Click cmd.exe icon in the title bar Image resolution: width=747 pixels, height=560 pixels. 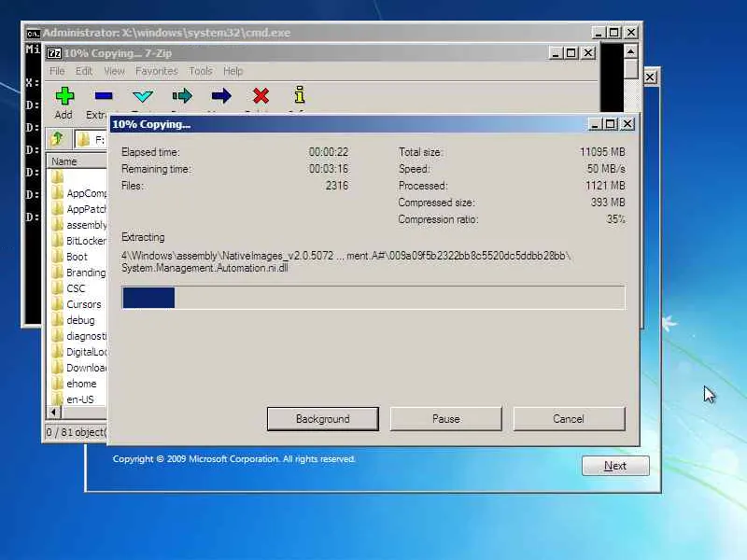(x=33, y=33)
